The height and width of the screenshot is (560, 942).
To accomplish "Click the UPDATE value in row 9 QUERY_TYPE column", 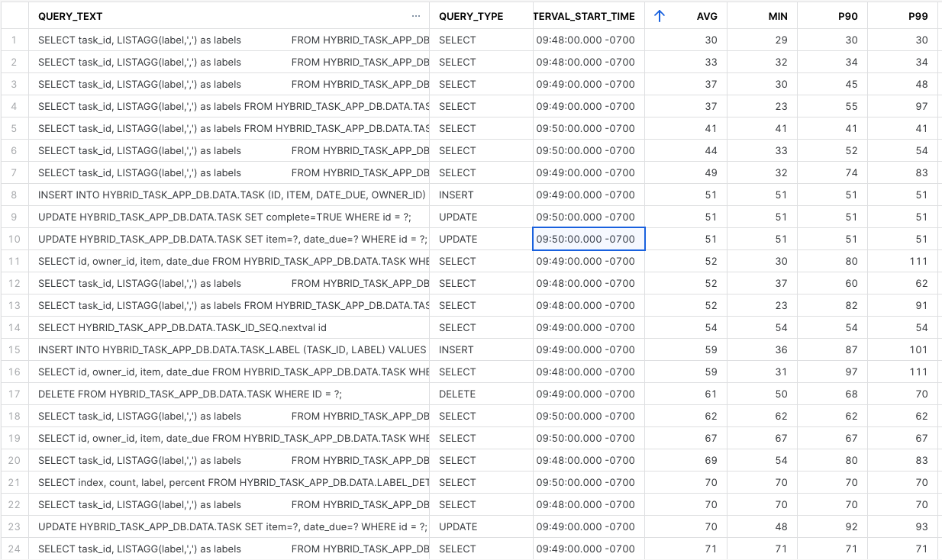I will click(460, 217).
